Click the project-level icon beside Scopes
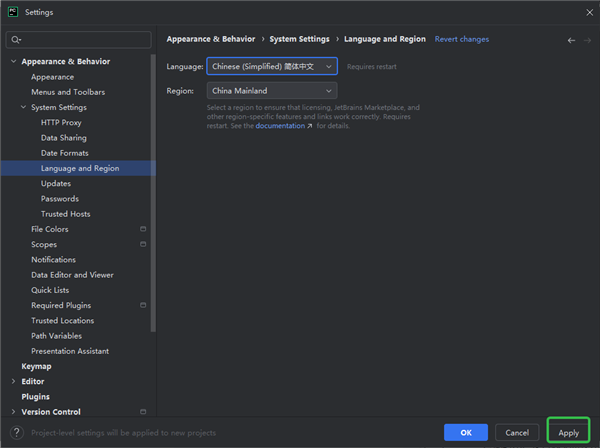 point(143,244)
